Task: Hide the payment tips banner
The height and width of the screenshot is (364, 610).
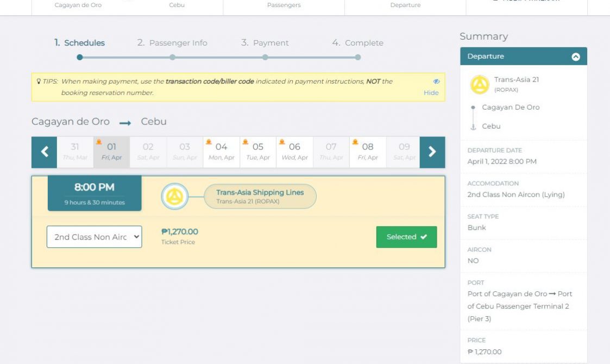Action: 431,93
